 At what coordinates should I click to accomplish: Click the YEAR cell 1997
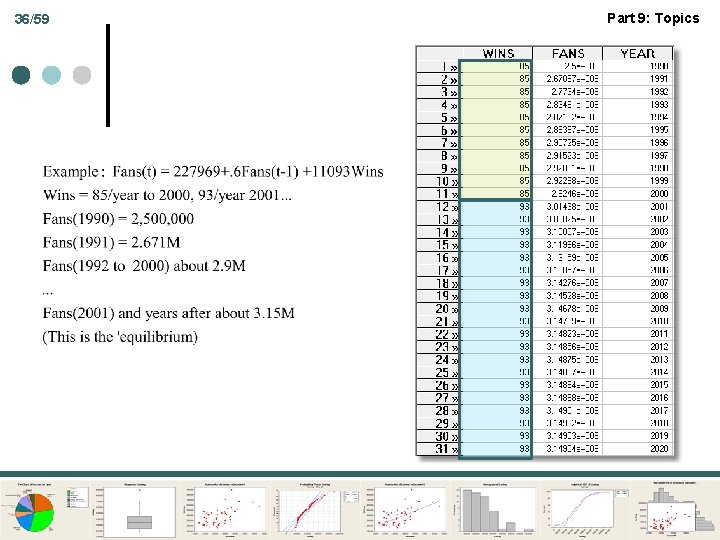tap(637, 156)
